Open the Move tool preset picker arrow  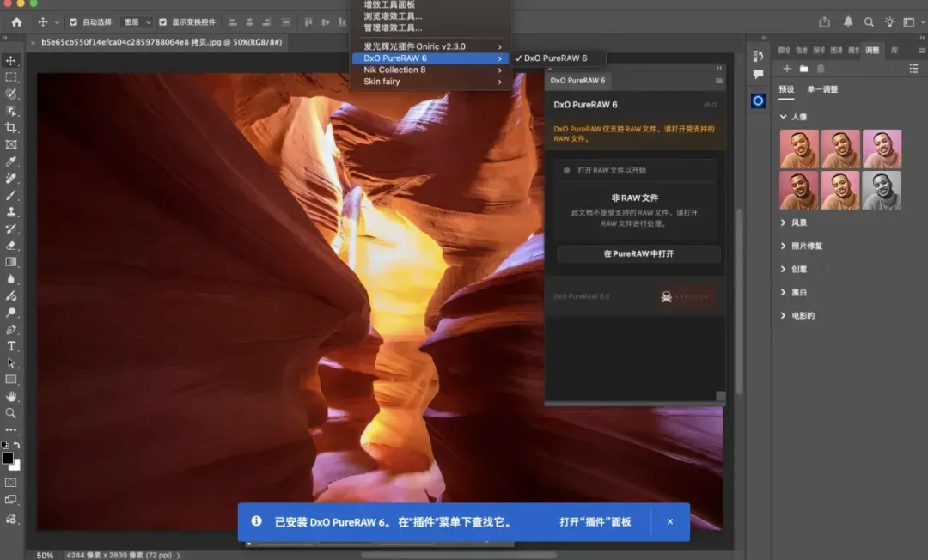click(57, 22)
